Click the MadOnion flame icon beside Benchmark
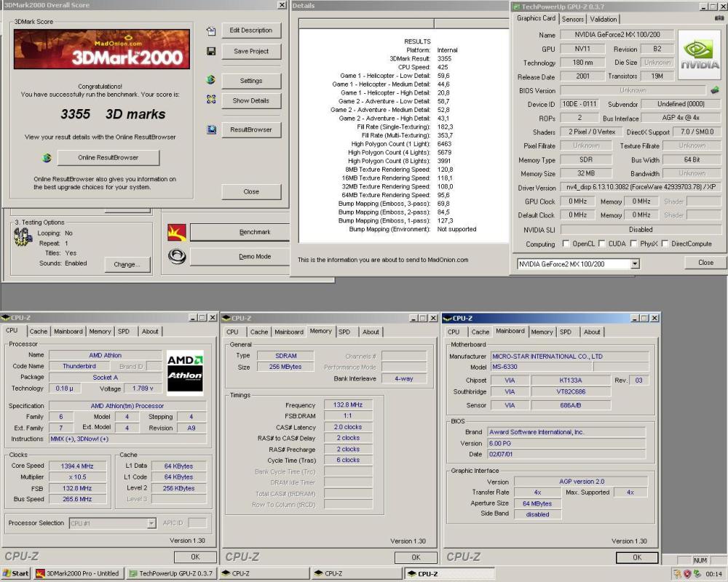Screen dimensions: 728x582 176,233
